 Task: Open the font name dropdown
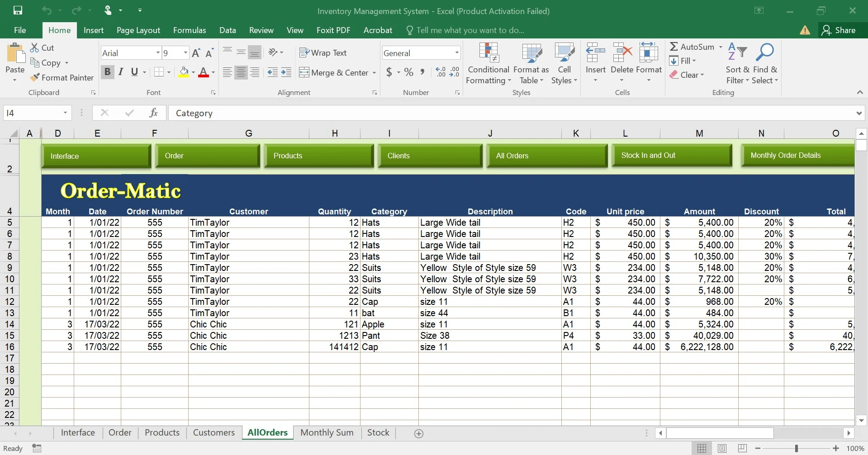[158, 53]
